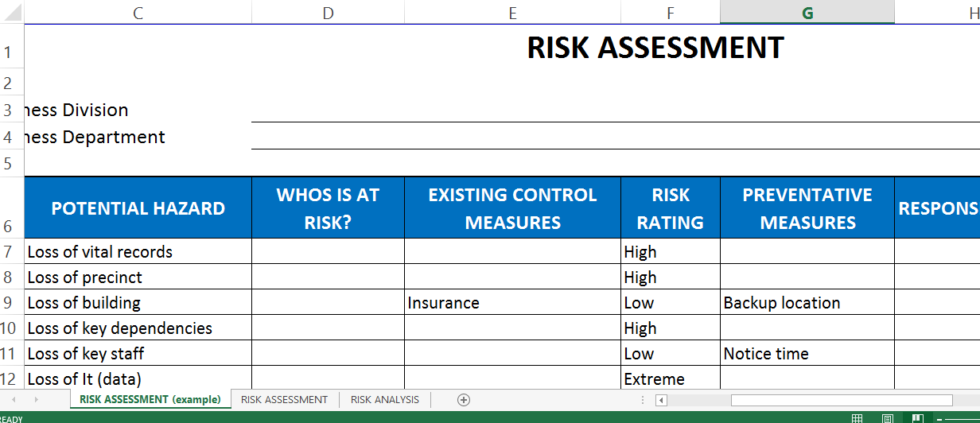The height and width of the screenshot is (423, 980).
Task: Click the tab bar resize handle dots
Action: 644,400
